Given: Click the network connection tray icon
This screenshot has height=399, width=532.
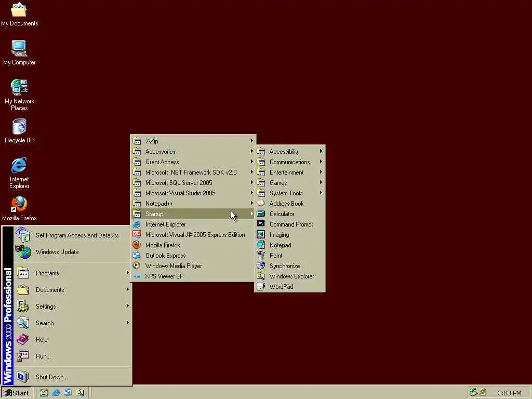Looking at the screenshot, I should (x=473, y=393).
